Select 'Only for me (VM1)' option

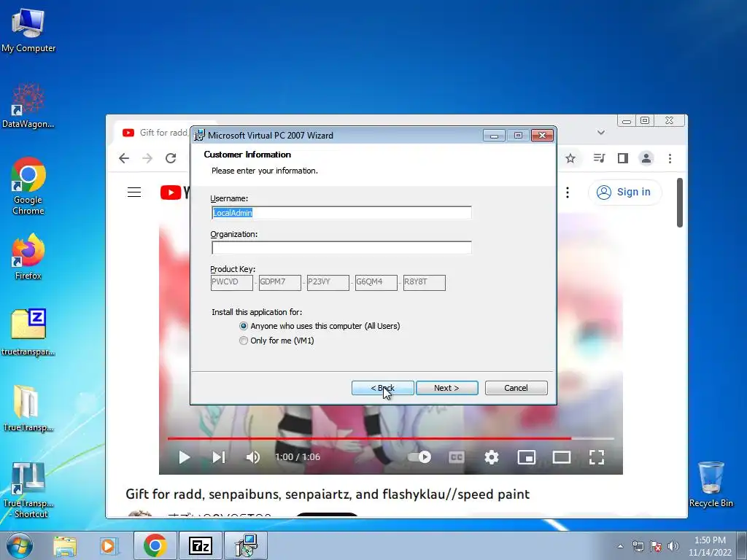pos(276,341)
